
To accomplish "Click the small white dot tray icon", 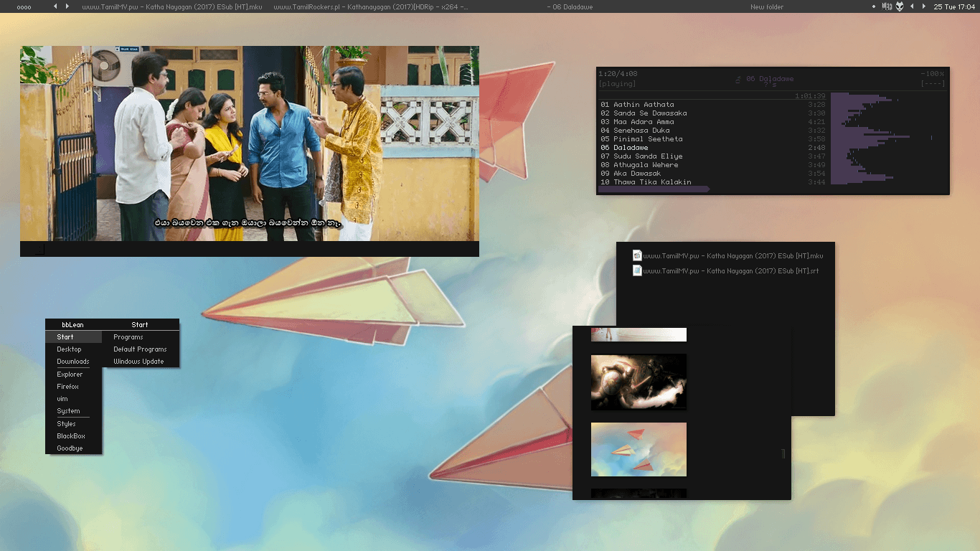I will (x=874, y=6).
